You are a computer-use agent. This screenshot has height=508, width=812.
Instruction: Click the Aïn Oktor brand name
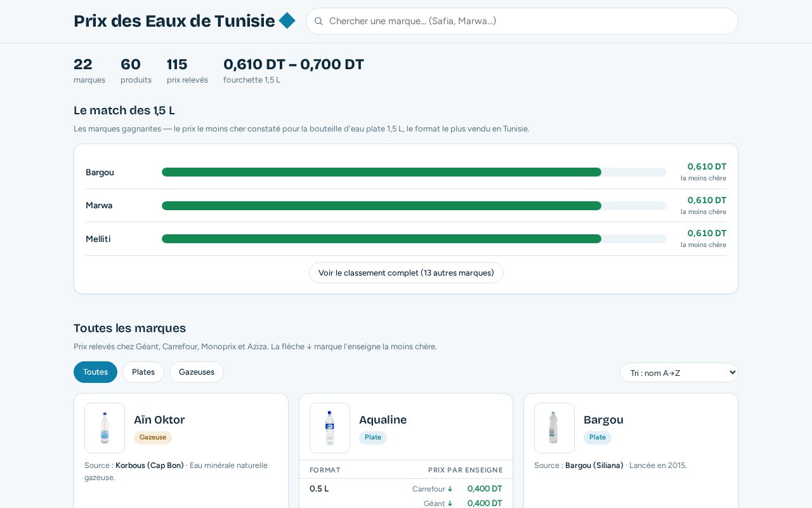pyautogui.click(x=159, y=420)
